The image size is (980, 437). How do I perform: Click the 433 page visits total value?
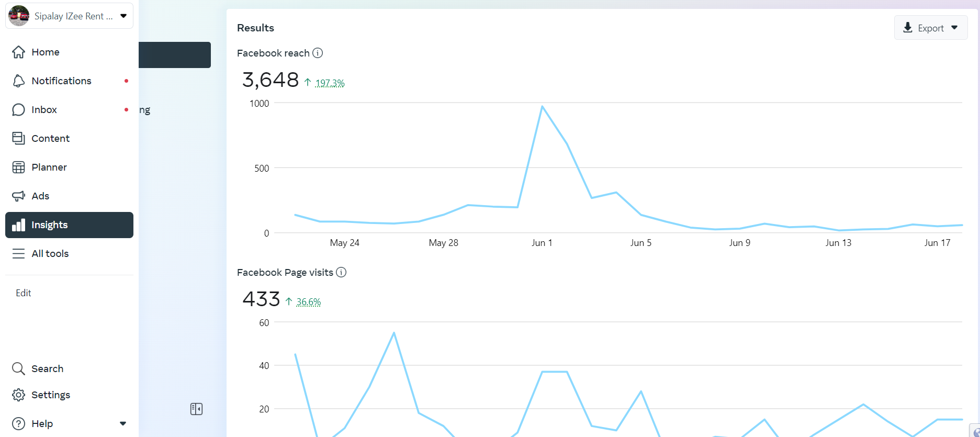click(x=261, y=299)
